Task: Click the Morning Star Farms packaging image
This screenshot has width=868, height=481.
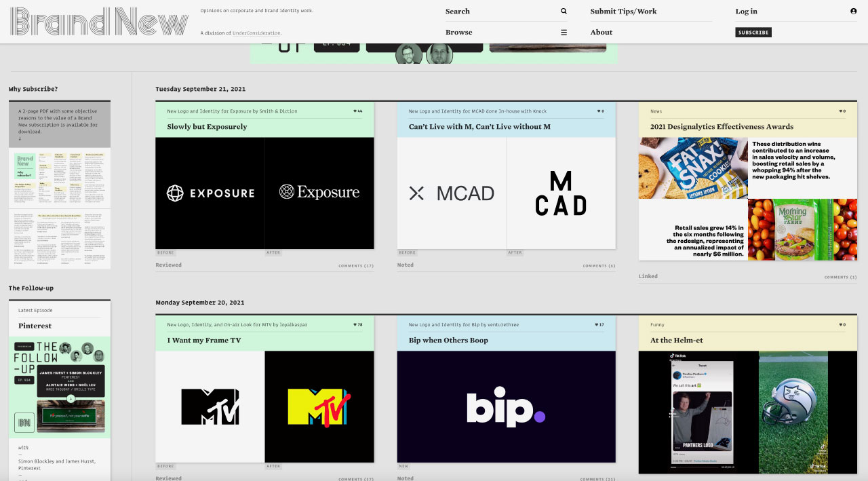Action: (803, 229)
